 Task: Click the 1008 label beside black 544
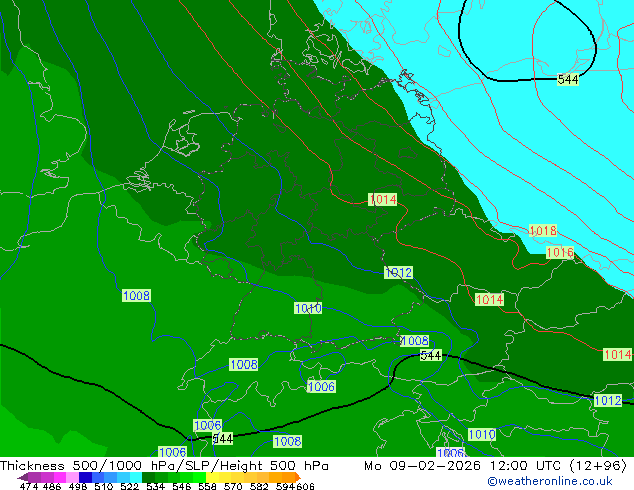tap(414, 341)
